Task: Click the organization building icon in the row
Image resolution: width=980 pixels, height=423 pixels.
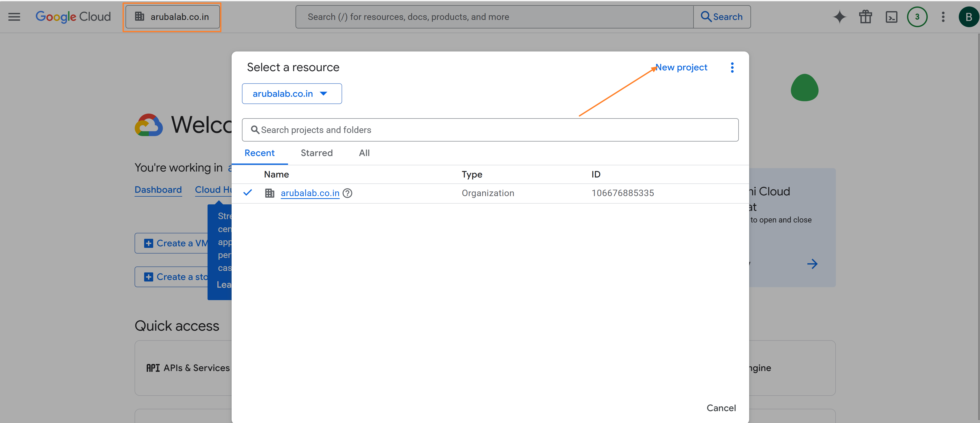Action: click(x=269, y=193)
